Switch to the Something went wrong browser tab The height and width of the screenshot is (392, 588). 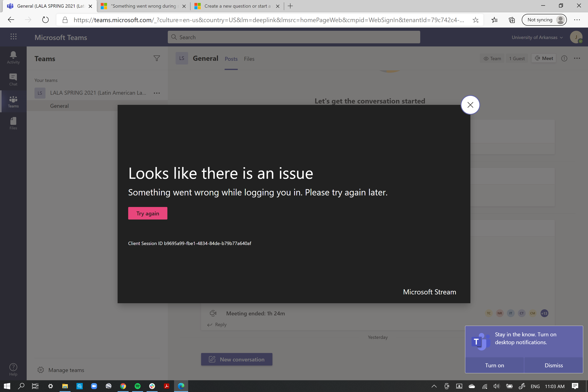pos(143,6)
